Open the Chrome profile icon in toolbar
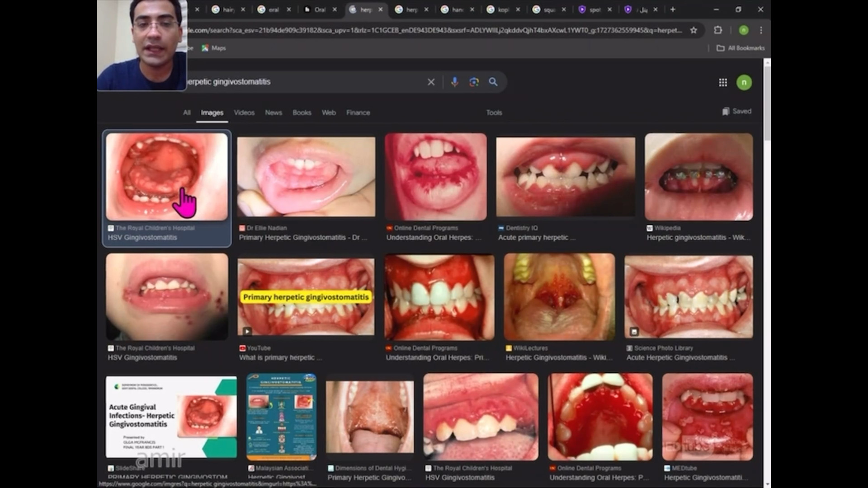868x488 pixels. coord(744,30)
